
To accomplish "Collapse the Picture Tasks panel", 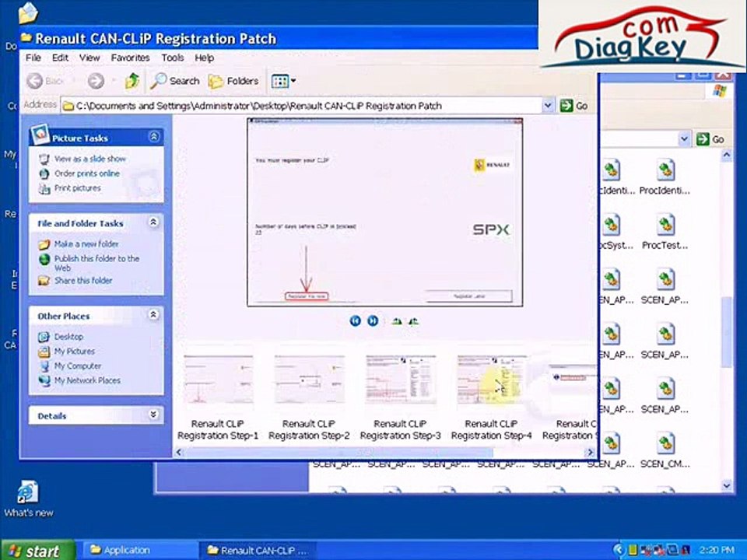I will coord(154,137).
